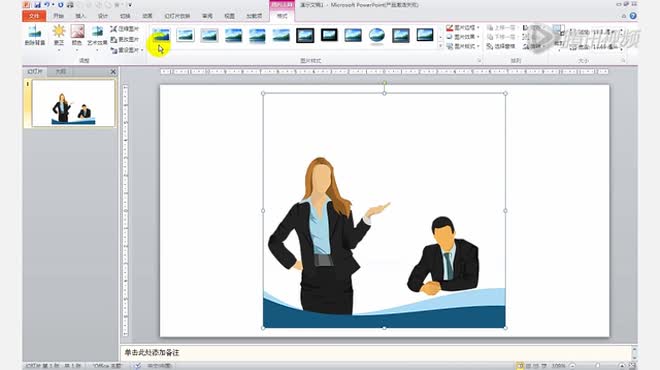660x370 pixels.
Task: Click Change Picture (更改图片)
Action: pyautogui.click(x=125, y=39)
